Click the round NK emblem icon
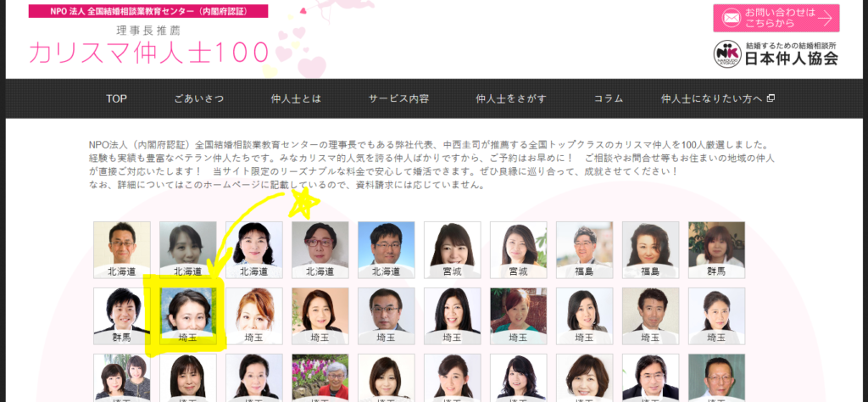The height and width of the screenshot is (402, 868). (726, 54)
